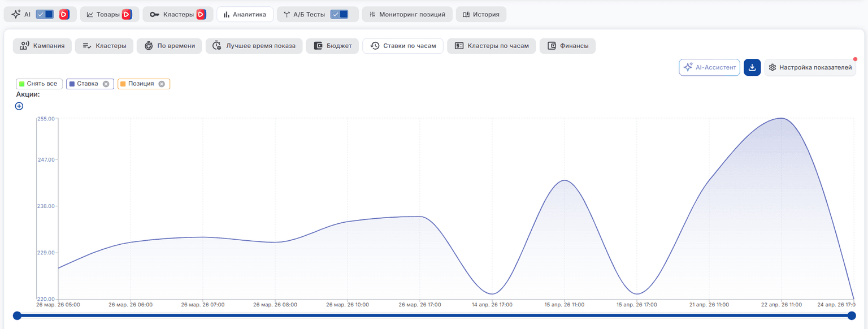Image resolution: width=868 pixels, height=329 pixels.
Task: Click the Снять все legend chip
Action: tap(38, 84)
